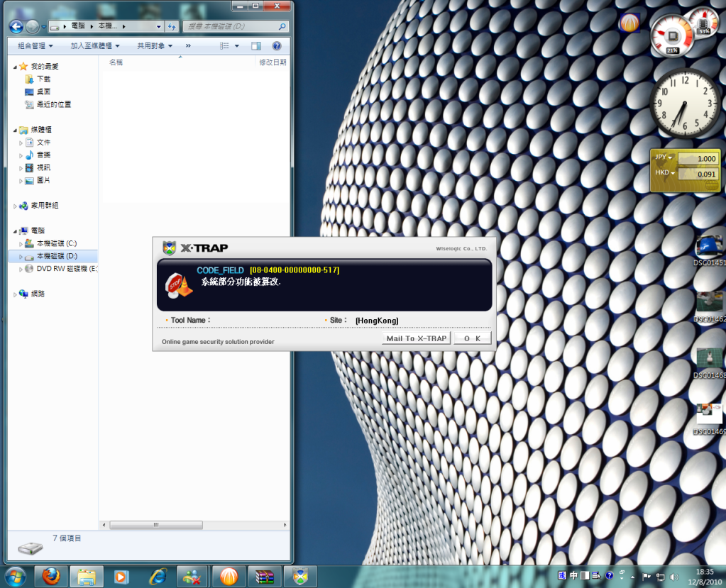Screen dimensions: 726x588
Task: Open the change view dropdown arrow
Action: (x=237, y=46)
